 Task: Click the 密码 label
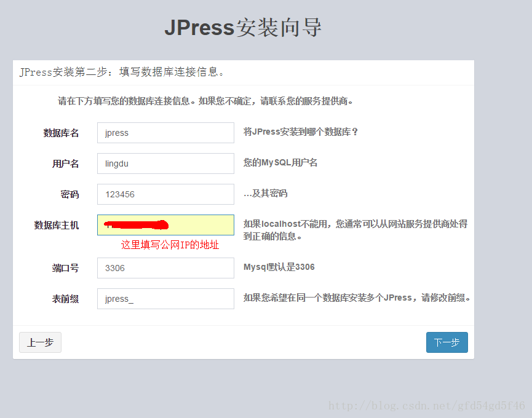(70, 194)
